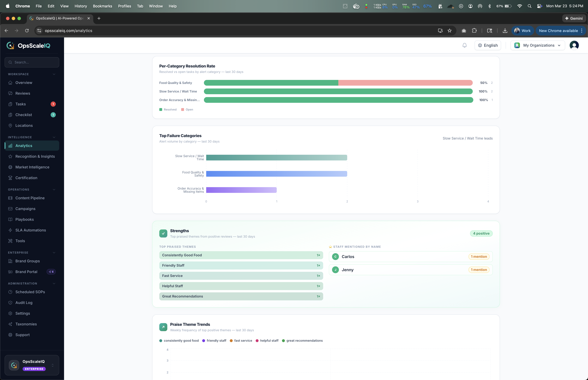Click the Content Pipeline film icon
The image size is (588, 380).
10,198
